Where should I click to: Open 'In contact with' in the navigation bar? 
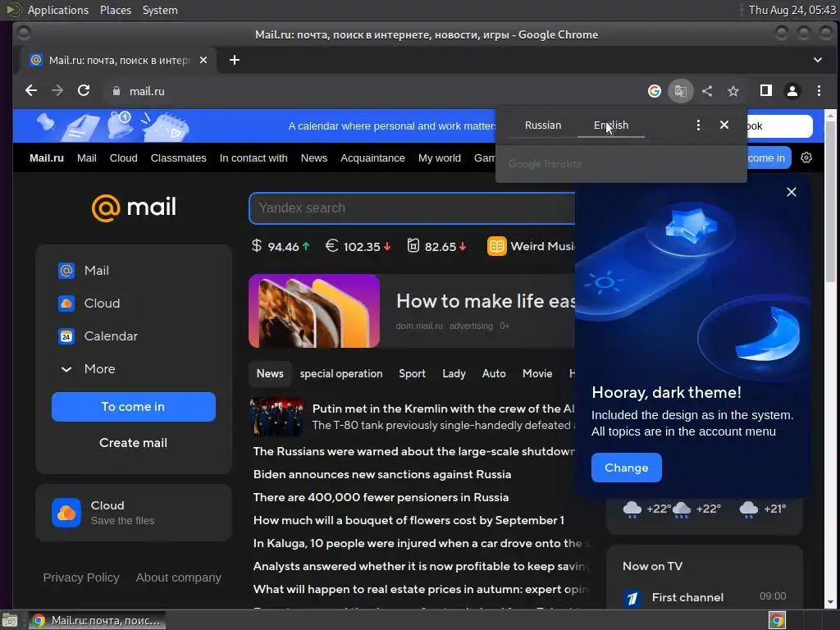[x=253, y=158]
